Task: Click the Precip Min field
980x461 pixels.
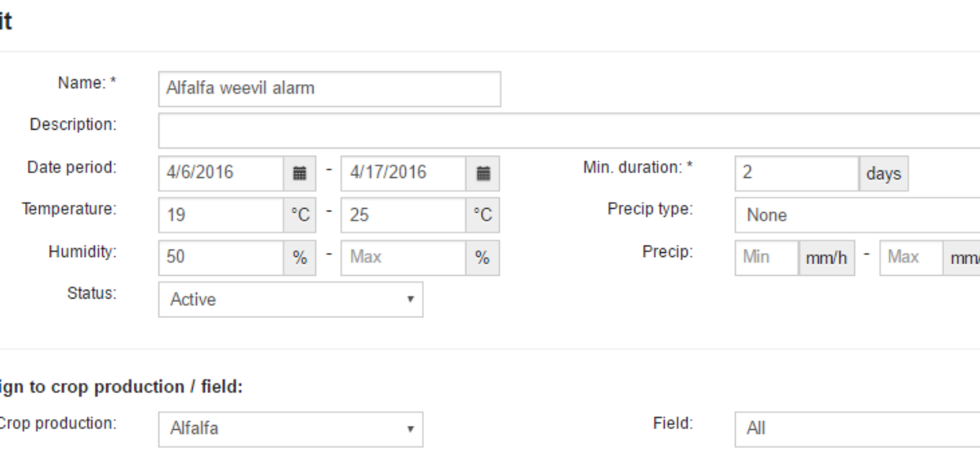Action: pyautogui.click(x=767, y=257)
